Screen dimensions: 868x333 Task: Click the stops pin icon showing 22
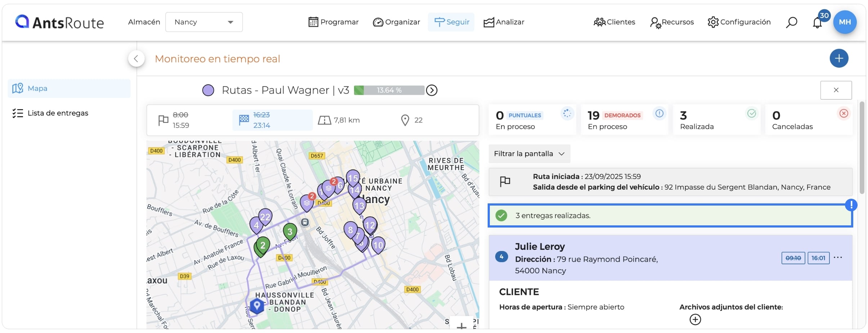point(405,120)
